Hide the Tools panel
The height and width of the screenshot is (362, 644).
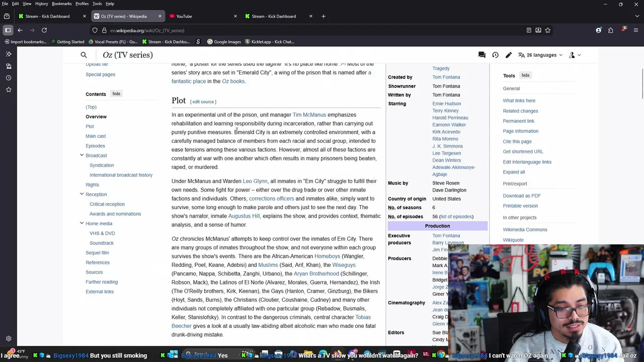pyautogui.click(x=525, y=75)
